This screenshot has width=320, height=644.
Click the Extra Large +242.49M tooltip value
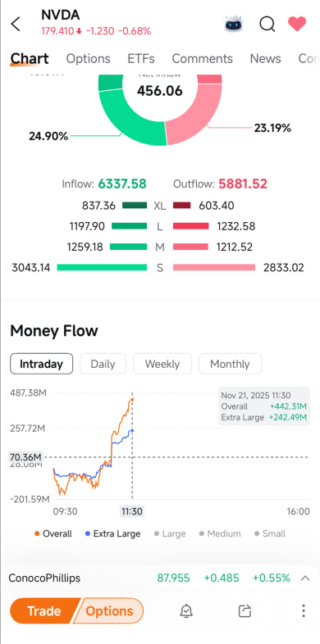[288, 417]
